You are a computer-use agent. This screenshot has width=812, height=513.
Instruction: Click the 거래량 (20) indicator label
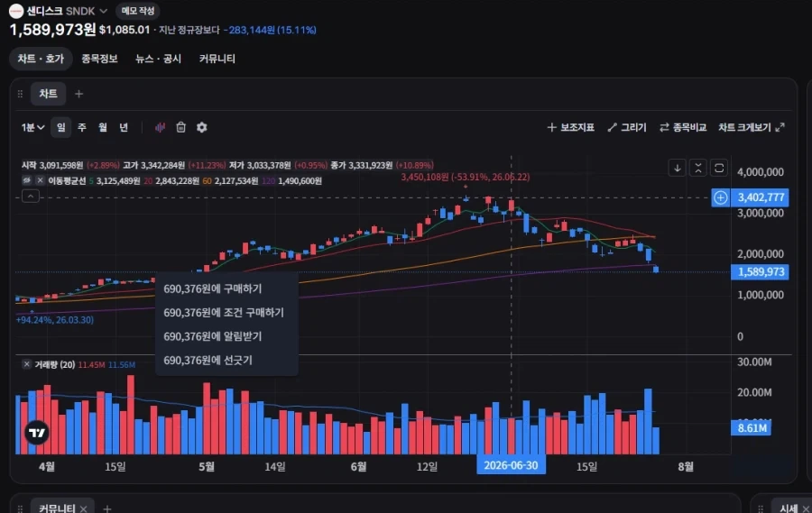(55, 364)
